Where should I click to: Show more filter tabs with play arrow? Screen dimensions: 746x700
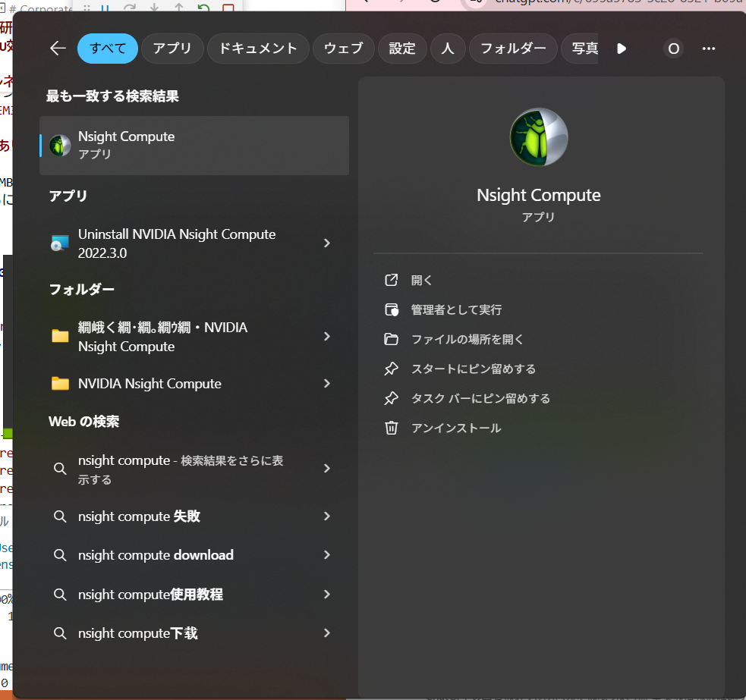tap(622, 49)
